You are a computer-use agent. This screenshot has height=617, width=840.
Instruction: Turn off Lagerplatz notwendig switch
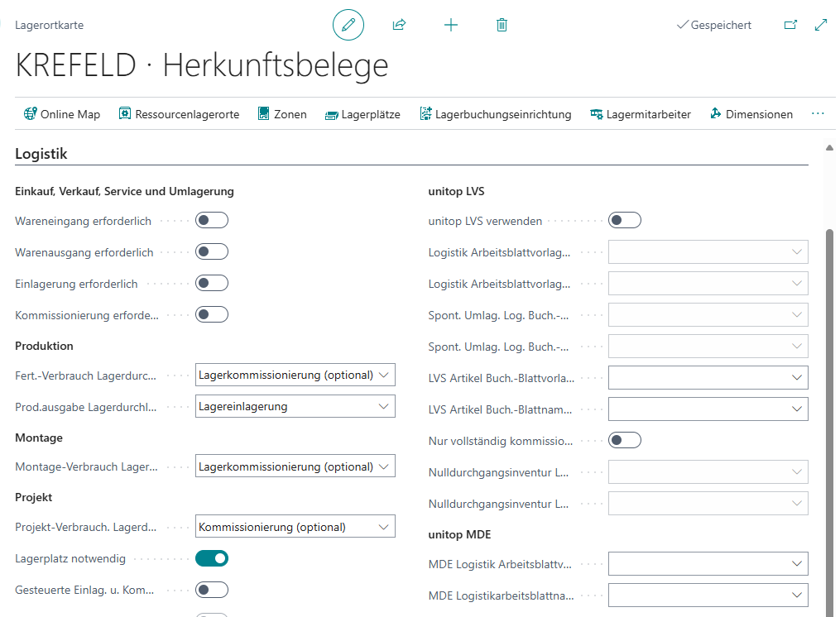click(x=212, y=558)
